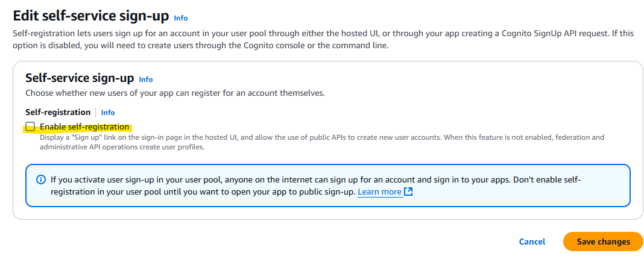Click the "Don't enable self-registration" alert sentence
Screen dimensions: 644x262
tap(199, 192)
